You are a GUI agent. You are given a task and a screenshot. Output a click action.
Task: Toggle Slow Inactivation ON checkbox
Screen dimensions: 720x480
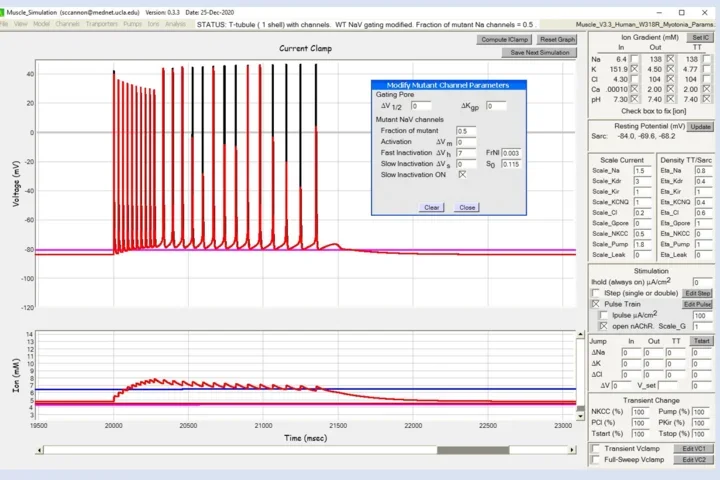point(462,175)
